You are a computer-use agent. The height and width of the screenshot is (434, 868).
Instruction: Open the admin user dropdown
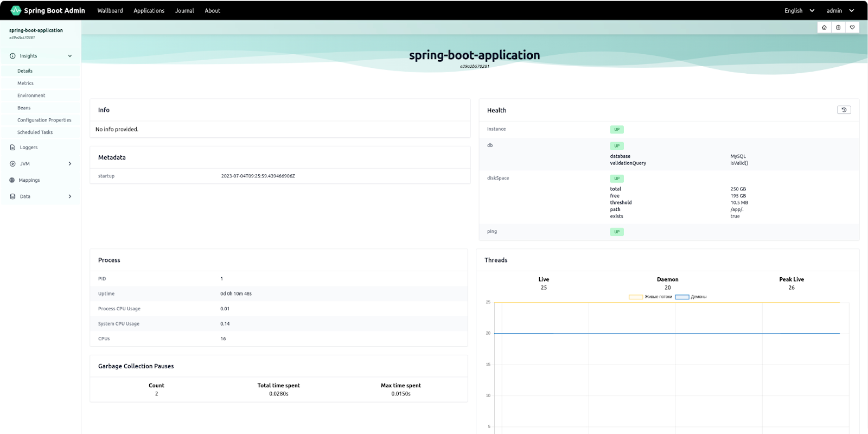(x=840, y=10)
